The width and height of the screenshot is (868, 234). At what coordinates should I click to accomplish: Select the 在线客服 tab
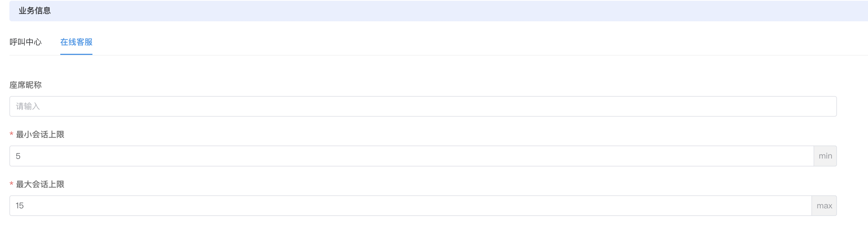click(76, 42)
